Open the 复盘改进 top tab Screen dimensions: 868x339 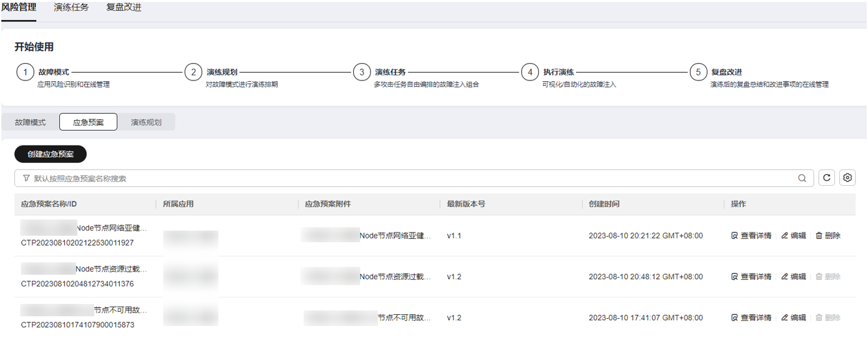pos(124,8)
